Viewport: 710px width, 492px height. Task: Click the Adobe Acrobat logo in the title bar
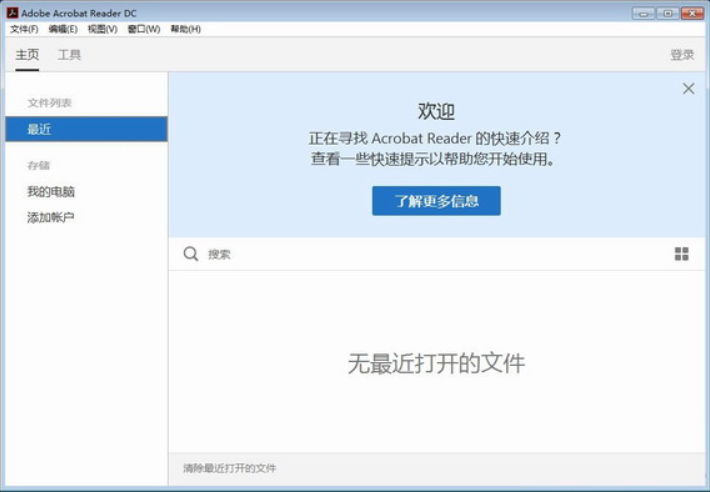[x=12, y=13]
